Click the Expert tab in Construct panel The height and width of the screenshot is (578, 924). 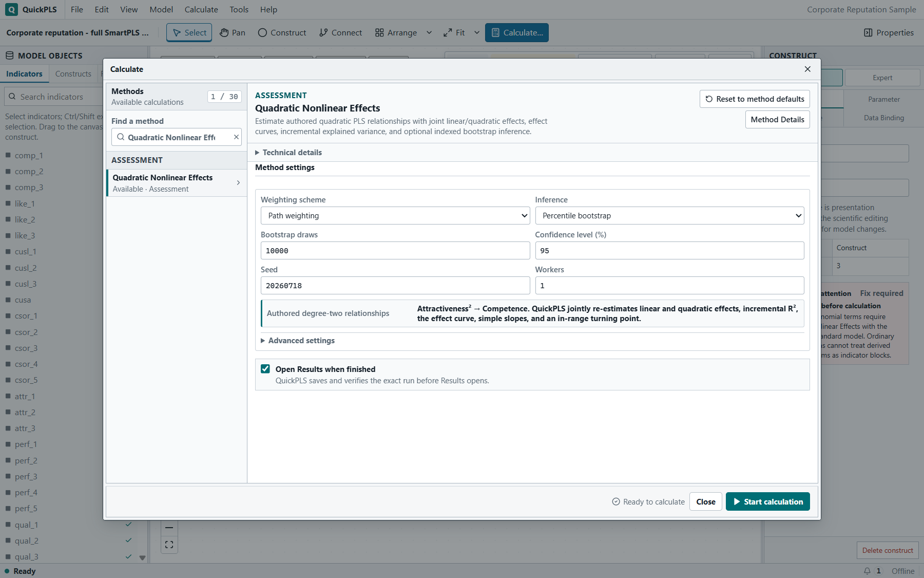point(882,78)
